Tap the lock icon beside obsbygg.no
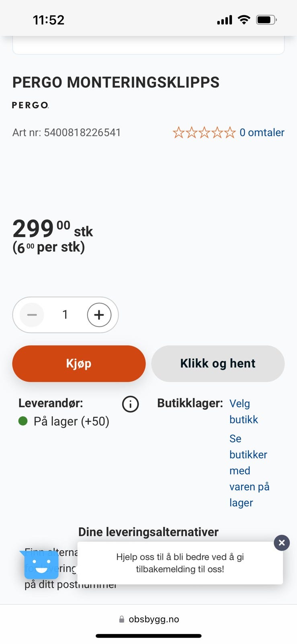This screenshot has height=644, width=297. click(x=122, y=619)
